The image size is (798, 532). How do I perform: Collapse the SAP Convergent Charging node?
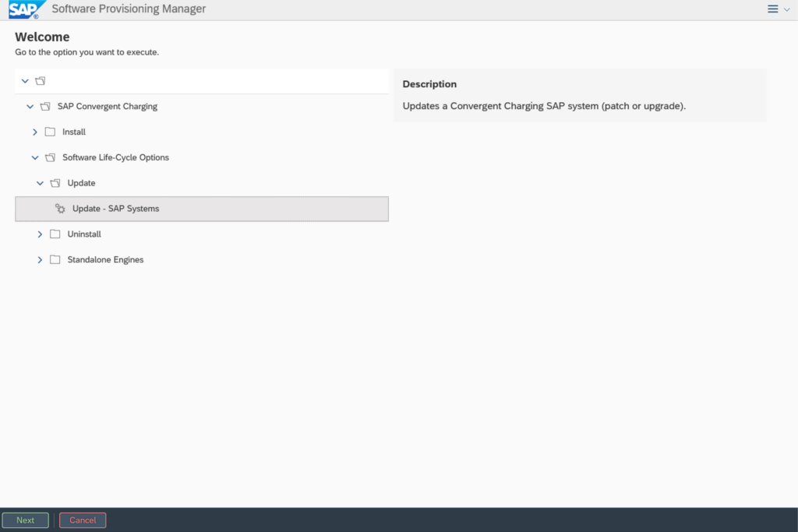point(30,106)
